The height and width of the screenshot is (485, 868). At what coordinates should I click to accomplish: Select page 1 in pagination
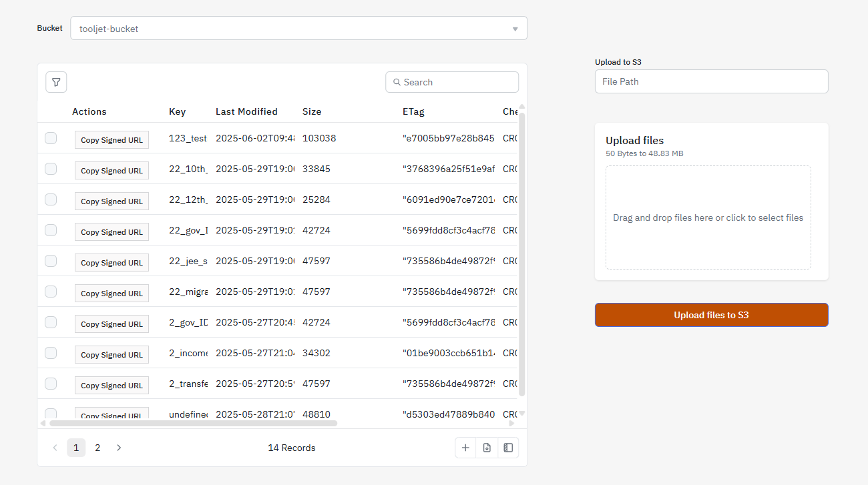point(76,448)
